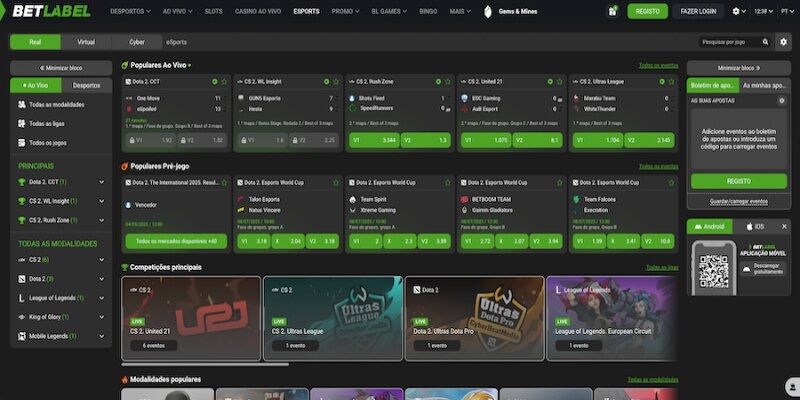Click the competitions horizontal scrollbar
Image resolution: width=800 pixels, height=400 pixels.
(205, 364)
